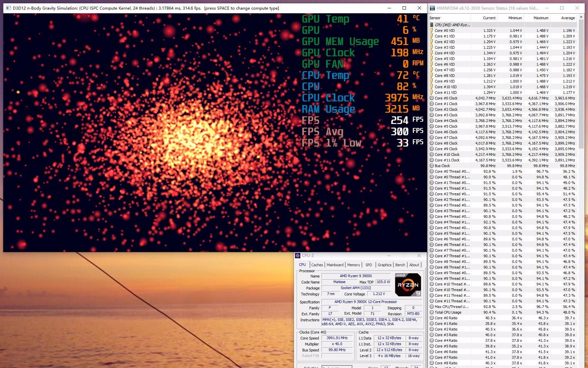Click the CPU-Z Name field AMD Ryzen 9 3900X
Image resolution: width=588 pixels, height=368 pixels.
tap(356, 276)
